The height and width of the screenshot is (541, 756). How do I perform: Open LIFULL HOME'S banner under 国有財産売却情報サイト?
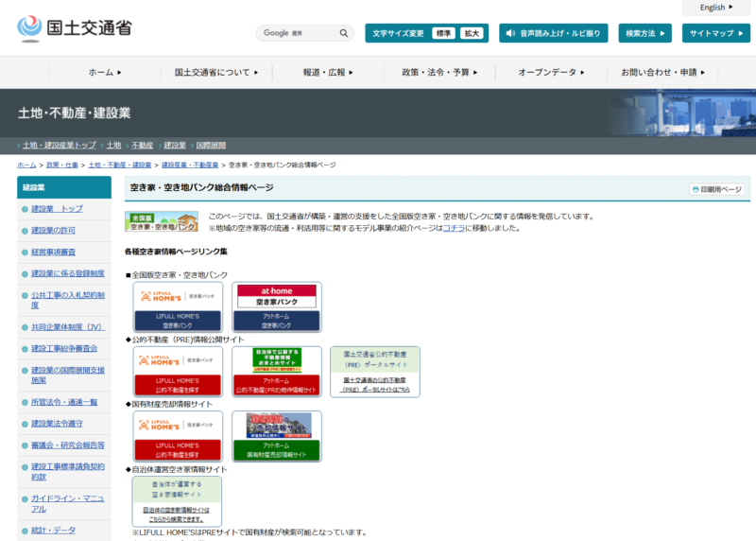tap(178, 437)
